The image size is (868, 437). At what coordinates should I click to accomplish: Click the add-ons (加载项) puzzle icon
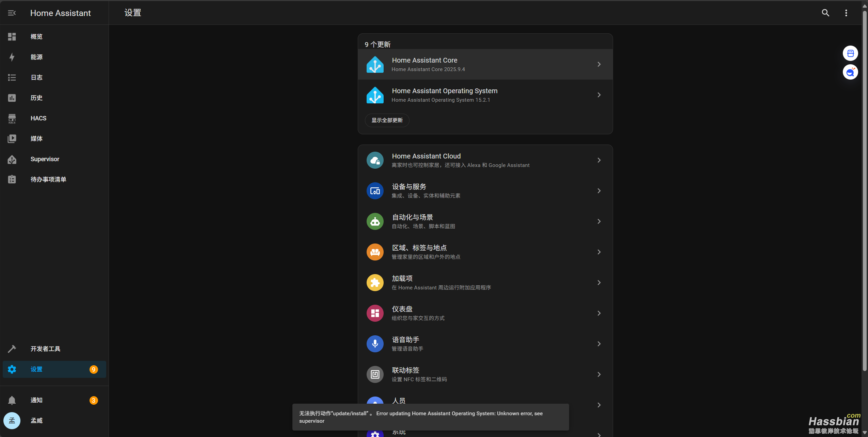point(375,283)
